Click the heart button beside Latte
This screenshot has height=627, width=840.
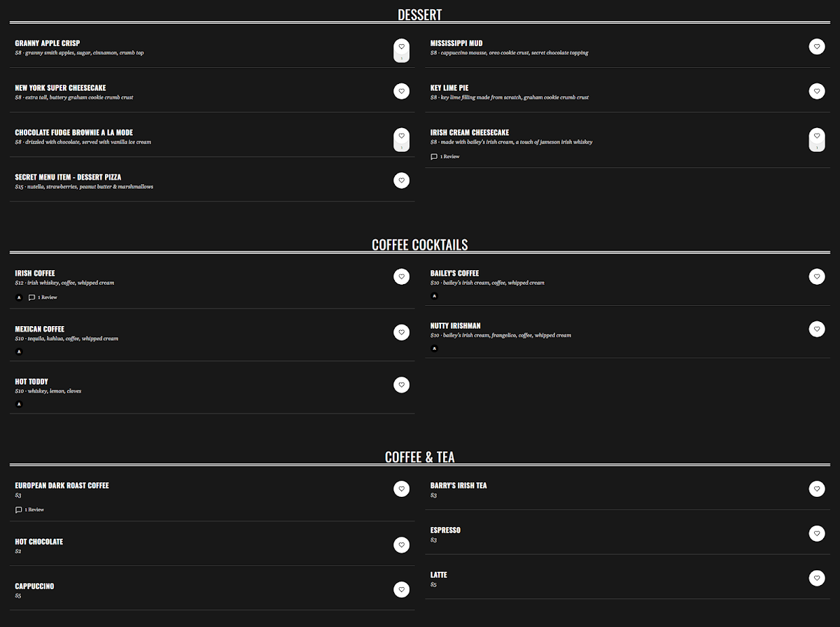point(817,578)
